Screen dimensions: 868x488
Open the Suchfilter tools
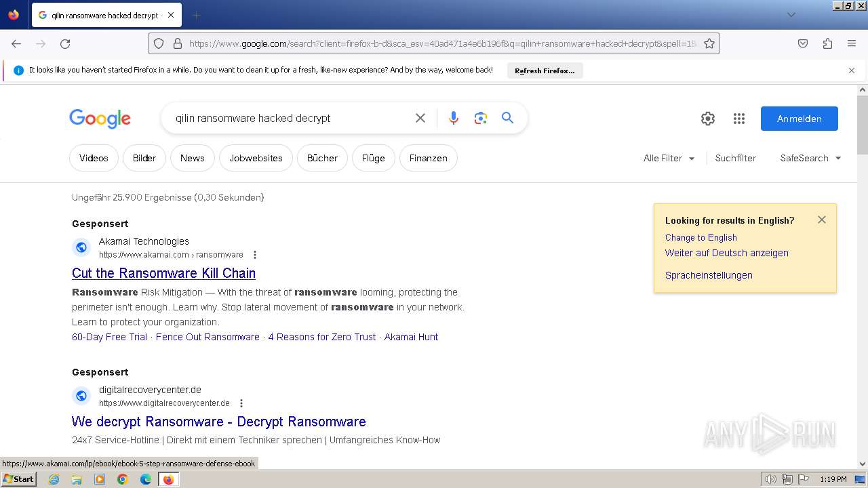(735, 158)
